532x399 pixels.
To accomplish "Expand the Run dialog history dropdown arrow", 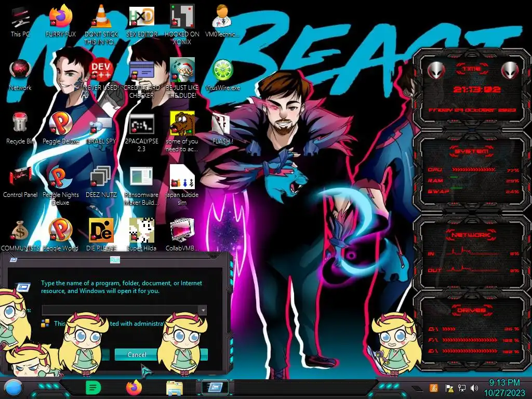I will pos(203,310).
